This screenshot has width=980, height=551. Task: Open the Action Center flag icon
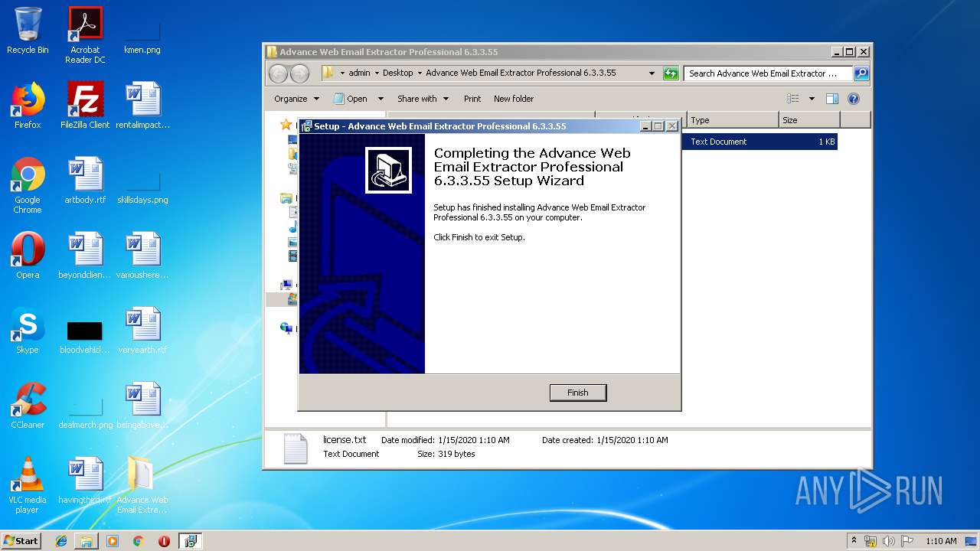pyautogui.click(x=907, y=541)
